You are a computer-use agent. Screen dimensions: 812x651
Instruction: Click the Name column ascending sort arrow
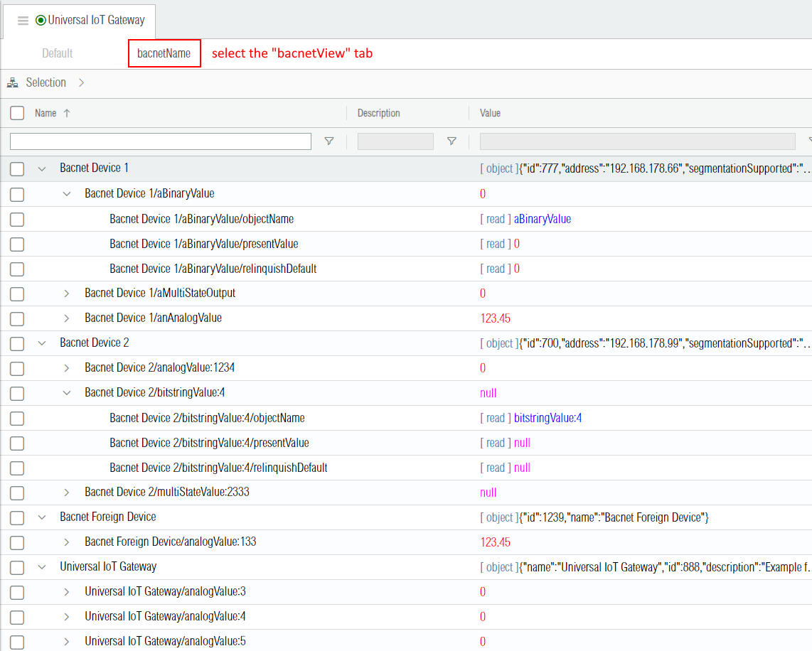[x=67, y=113]
